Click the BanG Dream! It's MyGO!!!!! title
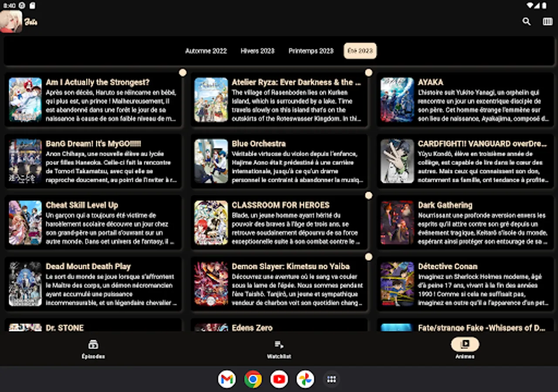 pyautogui.click(x=93, y=144)
